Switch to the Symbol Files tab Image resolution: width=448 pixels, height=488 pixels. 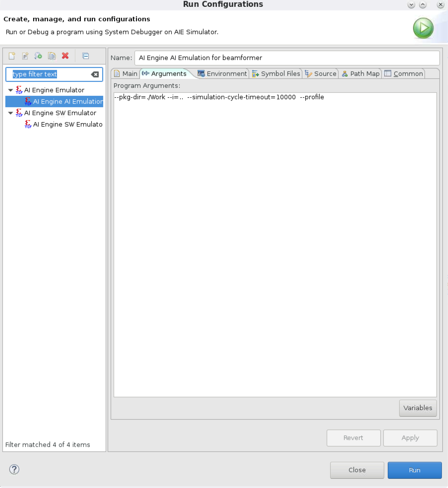[276, 74]
